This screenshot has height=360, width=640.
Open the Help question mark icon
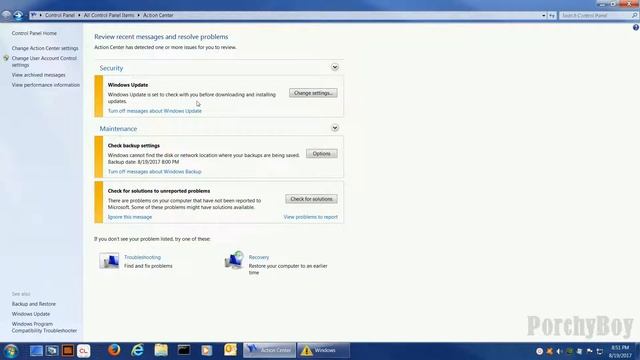(x=636, y=27)
